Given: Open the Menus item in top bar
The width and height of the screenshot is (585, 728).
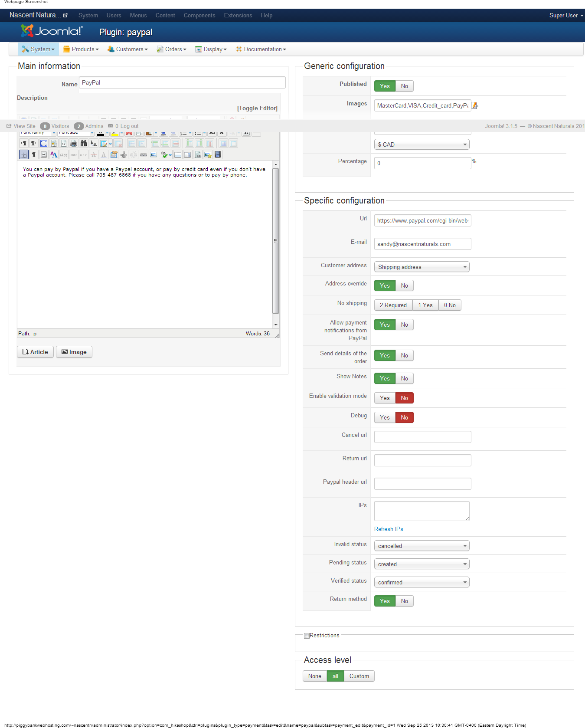Looking at the screenshot, I should (138, 15).
